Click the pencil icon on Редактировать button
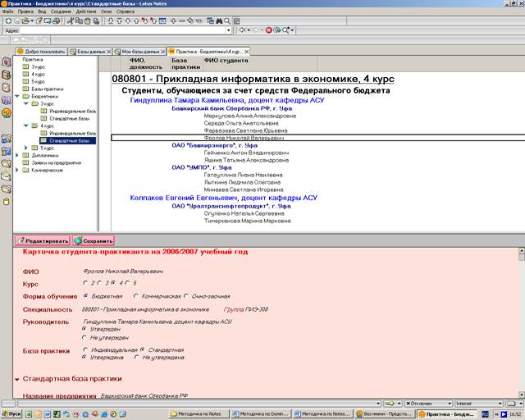This screenshot has height=420, width=525. pos(21,240)
